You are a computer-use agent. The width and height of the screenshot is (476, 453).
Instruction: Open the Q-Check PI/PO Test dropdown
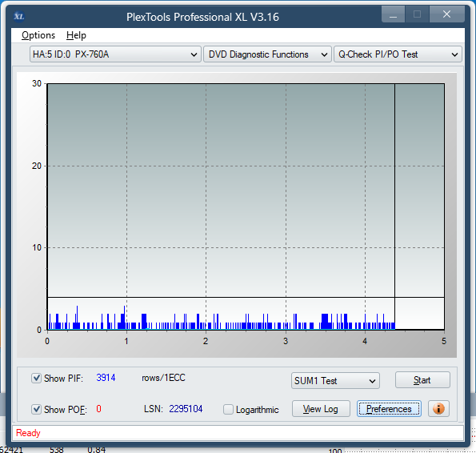click(398, 54)
